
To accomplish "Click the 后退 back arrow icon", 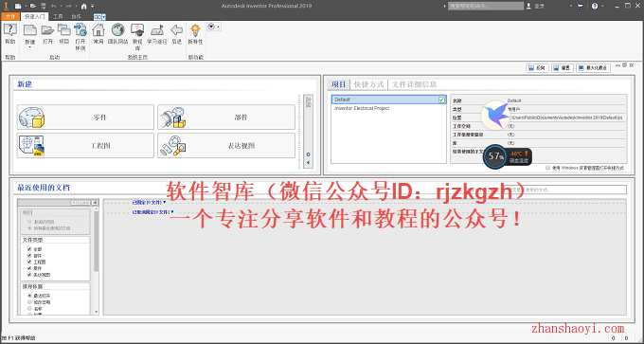I will 176,29.
